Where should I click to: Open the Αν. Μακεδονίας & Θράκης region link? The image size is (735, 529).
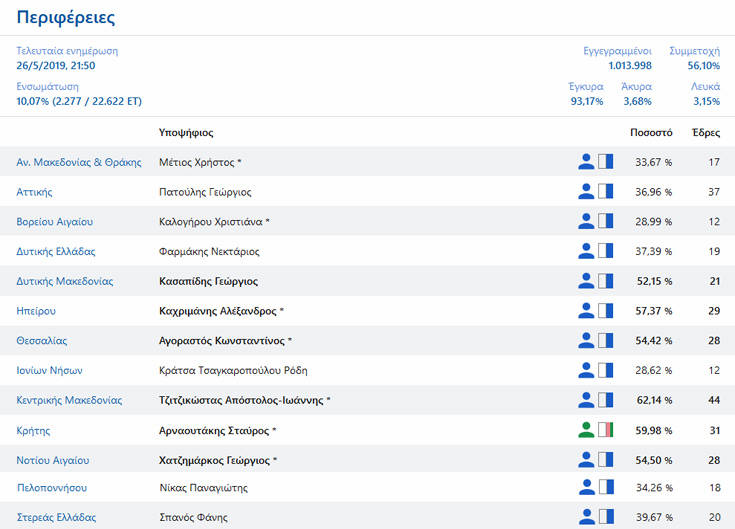79,162
